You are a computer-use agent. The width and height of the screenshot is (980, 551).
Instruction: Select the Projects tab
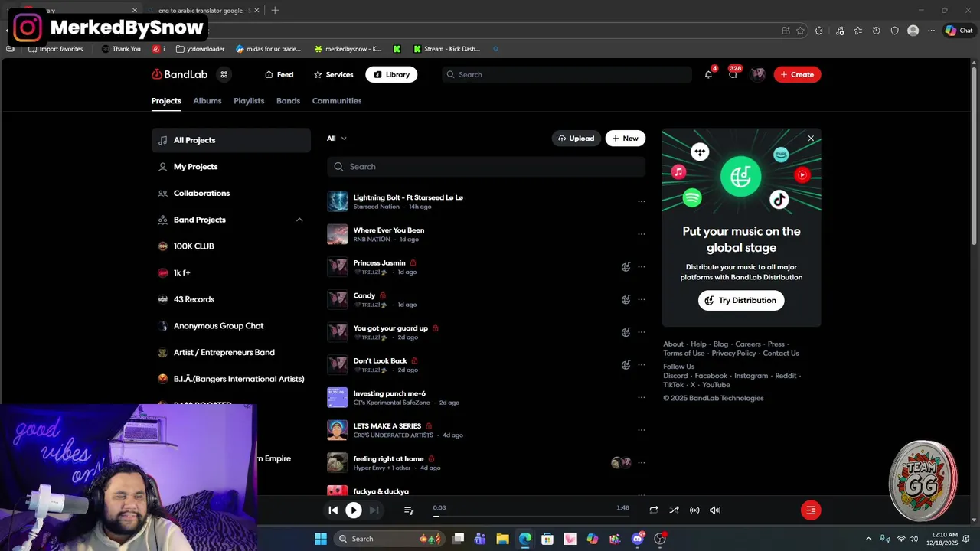pyautogui.click(x=166, y=101)
